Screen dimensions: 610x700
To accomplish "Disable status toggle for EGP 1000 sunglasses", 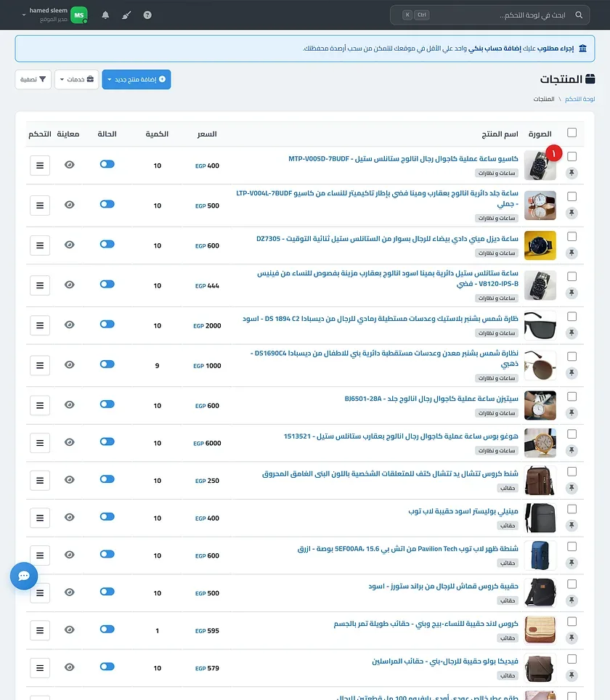I will tap(107, 364).
